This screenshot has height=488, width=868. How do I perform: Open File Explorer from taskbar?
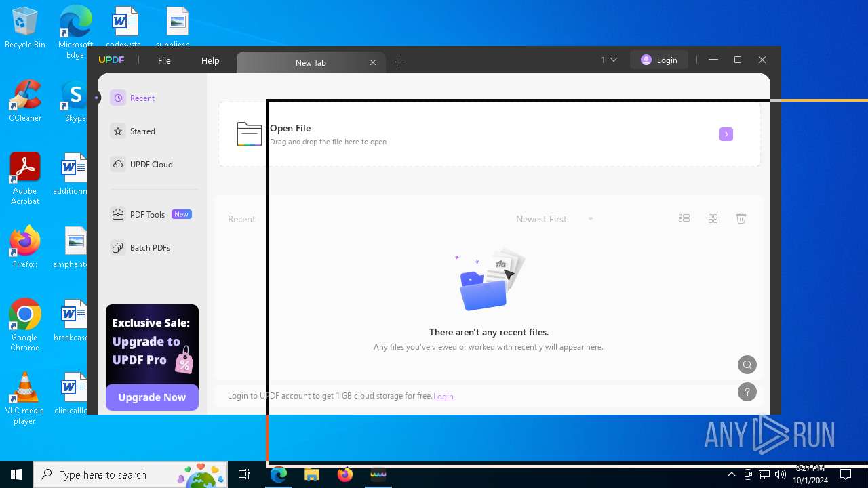click(311, 474)
